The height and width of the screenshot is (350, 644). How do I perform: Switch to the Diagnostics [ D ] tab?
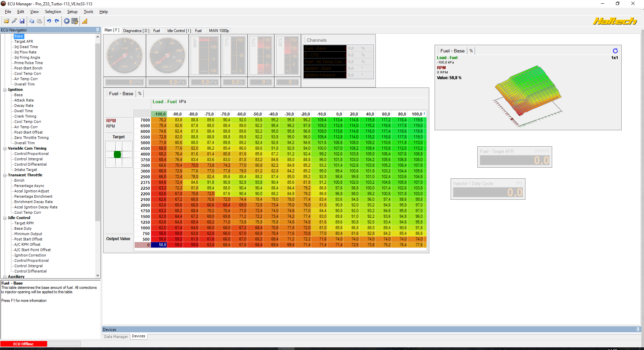point(136,31)
